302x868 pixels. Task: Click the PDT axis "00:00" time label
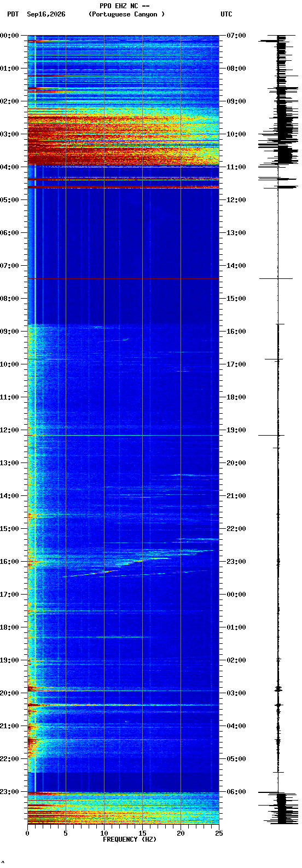click(x=9, y=36)
